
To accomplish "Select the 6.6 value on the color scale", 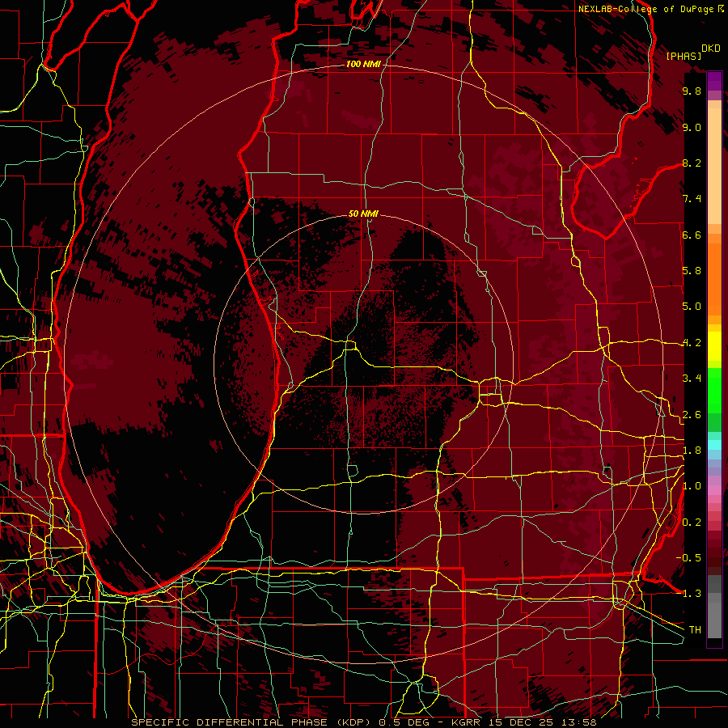I will (x=692, y=235).
